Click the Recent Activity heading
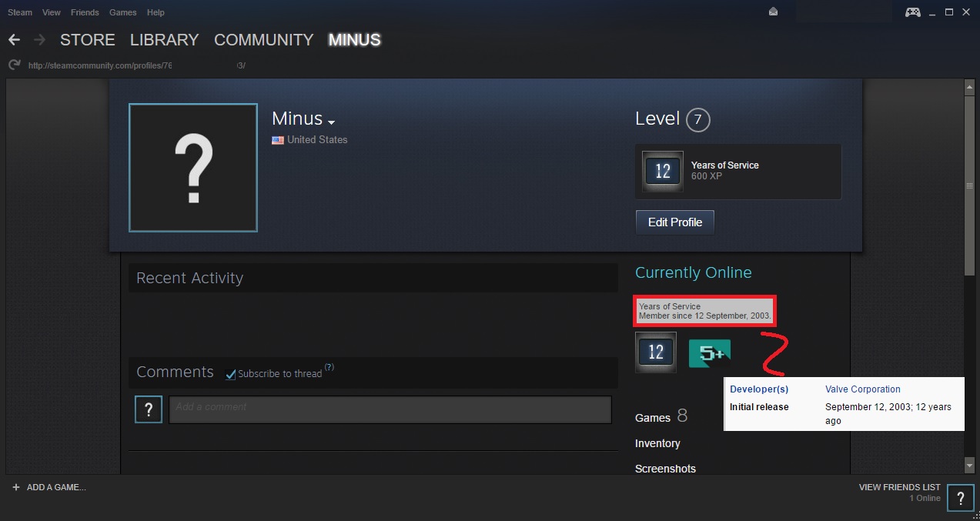This screenshot has height=521, width=980. point(189,279)
